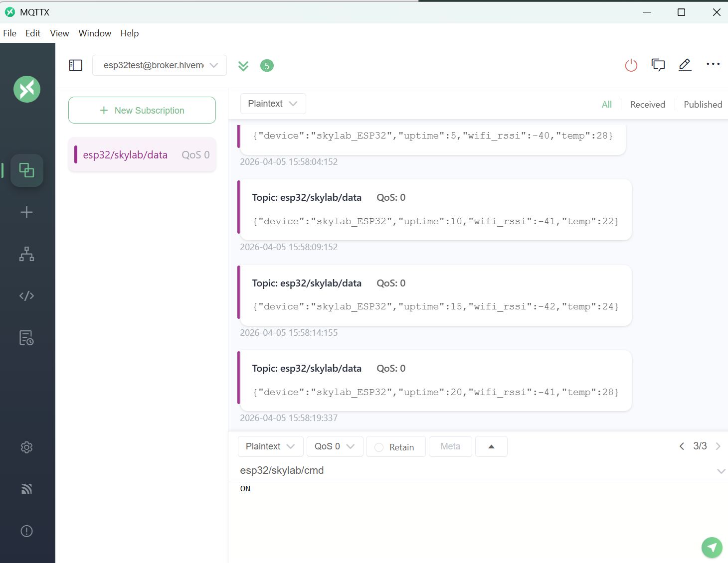Click the QoS 0 label of the subscription
Image resolution: width=728 pixels, height=563 pixels.
tap(195, 155)
